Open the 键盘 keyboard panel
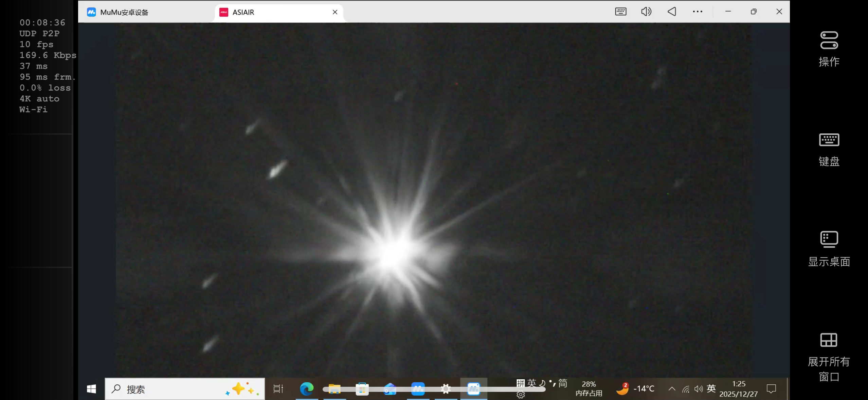Image resolution: width=868 pixels, height=400 pixels. pyautogui.click(x=829, y=140)
